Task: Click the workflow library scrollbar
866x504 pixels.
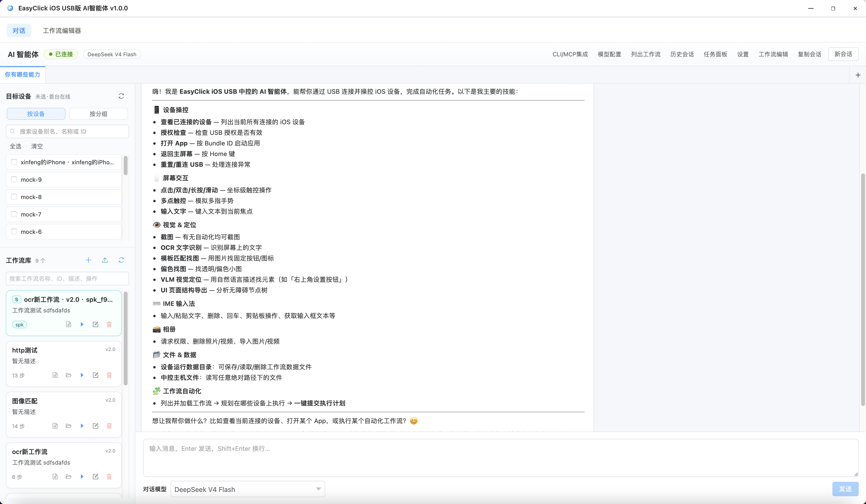Action: (126, 338)
